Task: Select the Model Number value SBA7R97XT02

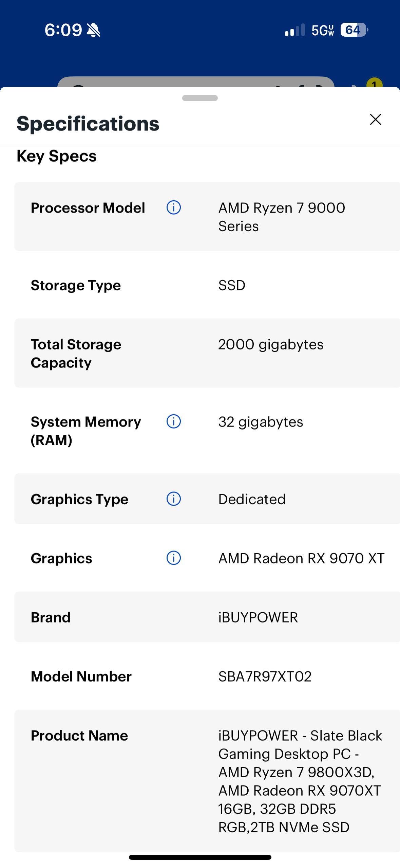Action: (x=265, y=676)
